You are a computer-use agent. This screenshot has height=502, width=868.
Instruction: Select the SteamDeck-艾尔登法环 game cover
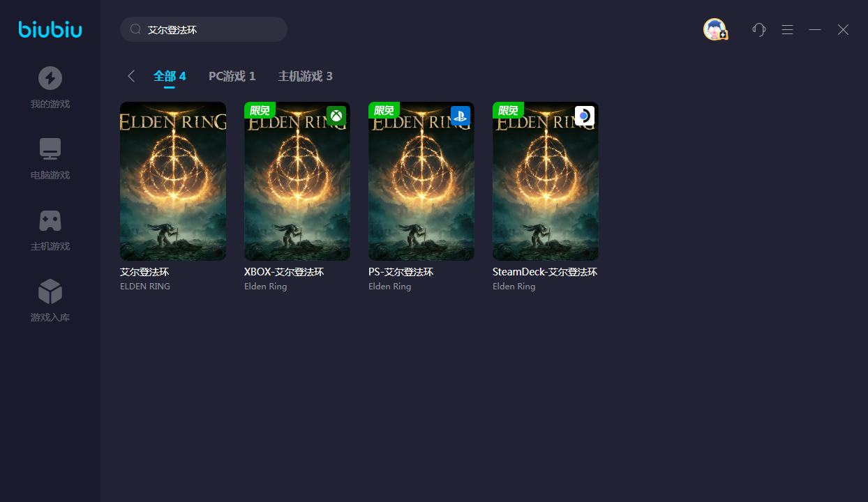click(546, 181)
